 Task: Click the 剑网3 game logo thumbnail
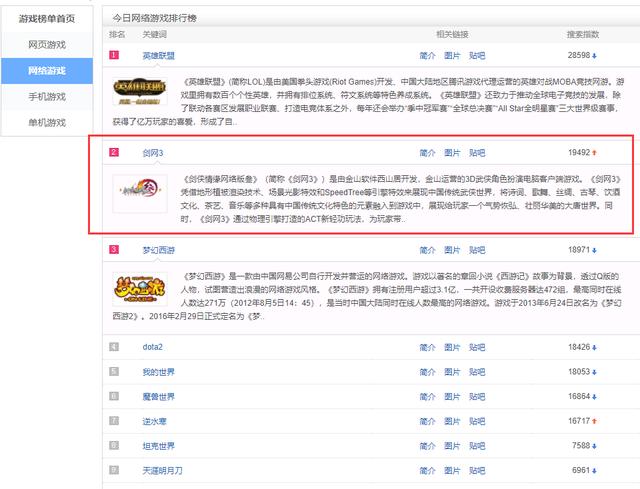coord(140,190)
